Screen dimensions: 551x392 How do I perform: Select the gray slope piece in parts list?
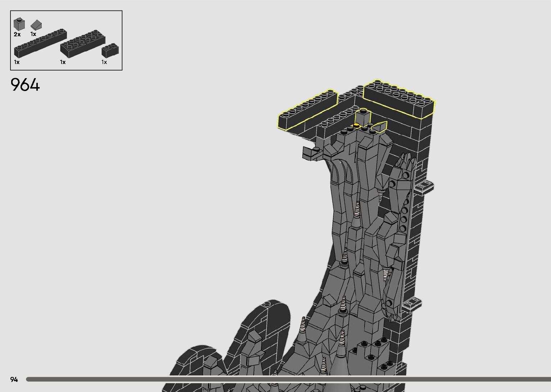click(x=36, y=25)
